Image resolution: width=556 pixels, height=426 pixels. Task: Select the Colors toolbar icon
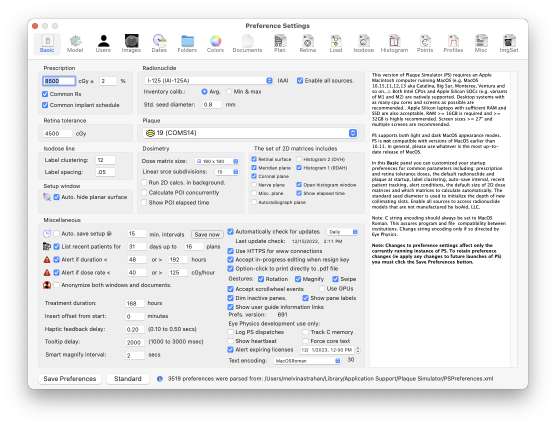pos(215,44)
